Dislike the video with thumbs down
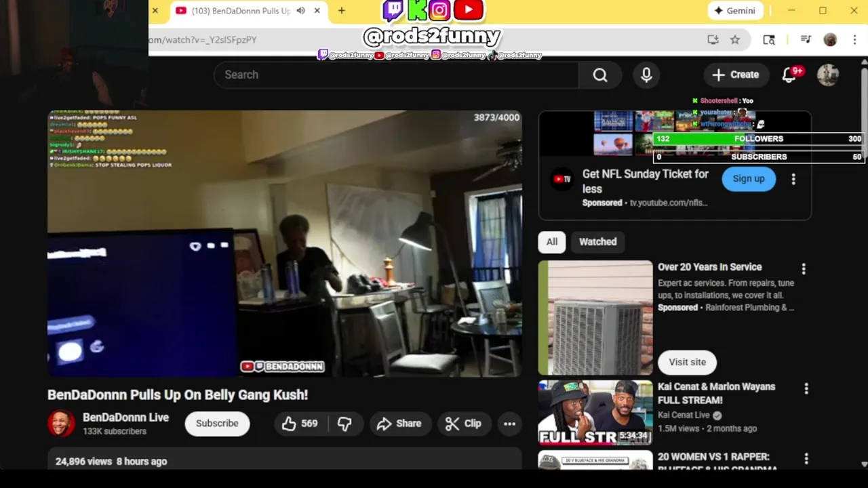The width and height of the screenshot is (868, 488). (345, 424)
